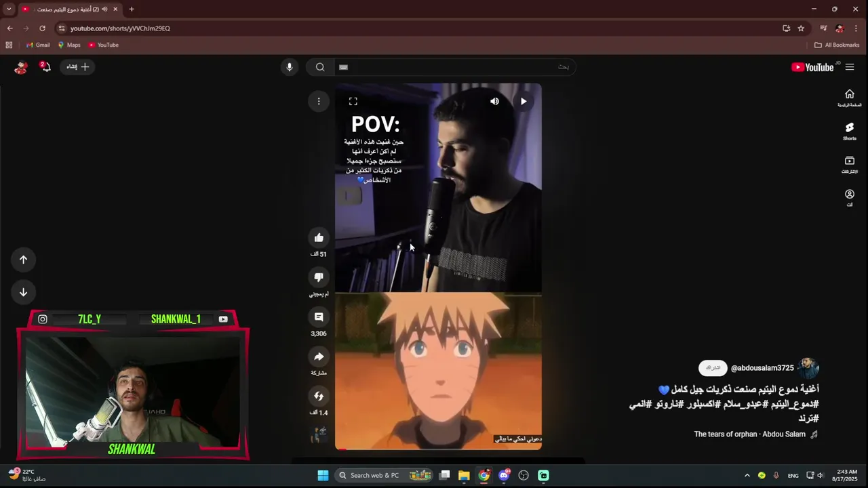The image size is (868, 488).
Task: Open the Chrome profile avatar
Action: [x=840, y=28]
